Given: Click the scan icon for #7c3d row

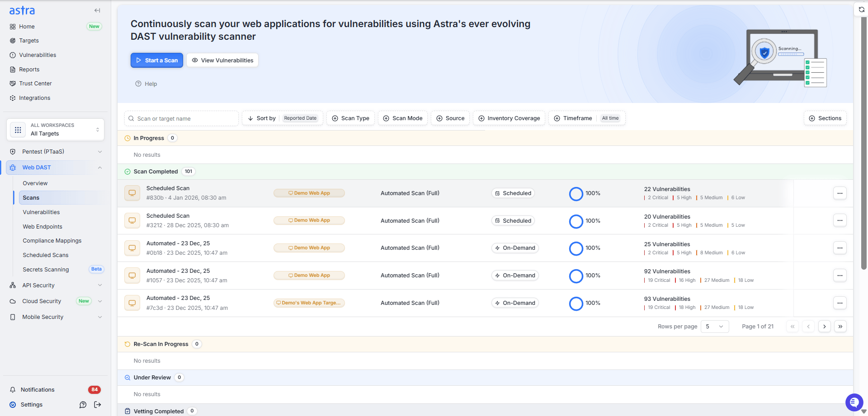Looking at the screenshot, I should [132, 303].
